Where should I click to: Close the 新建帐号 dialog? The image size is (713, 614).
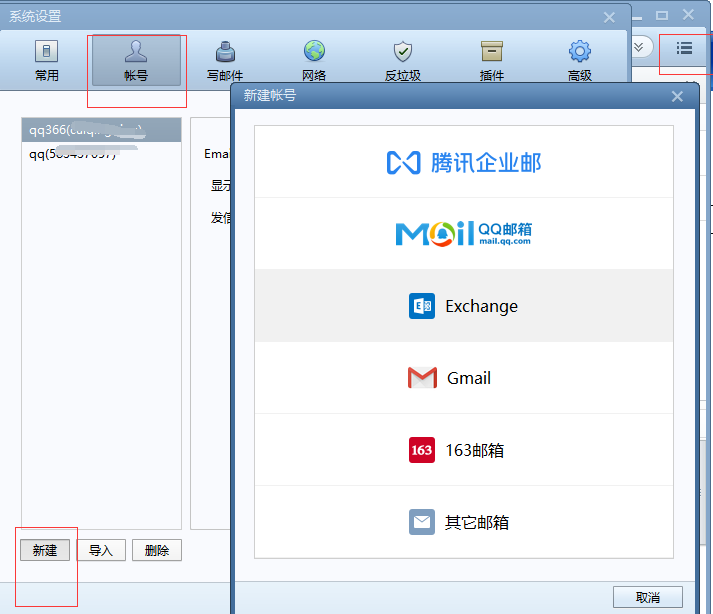[677, 96]
